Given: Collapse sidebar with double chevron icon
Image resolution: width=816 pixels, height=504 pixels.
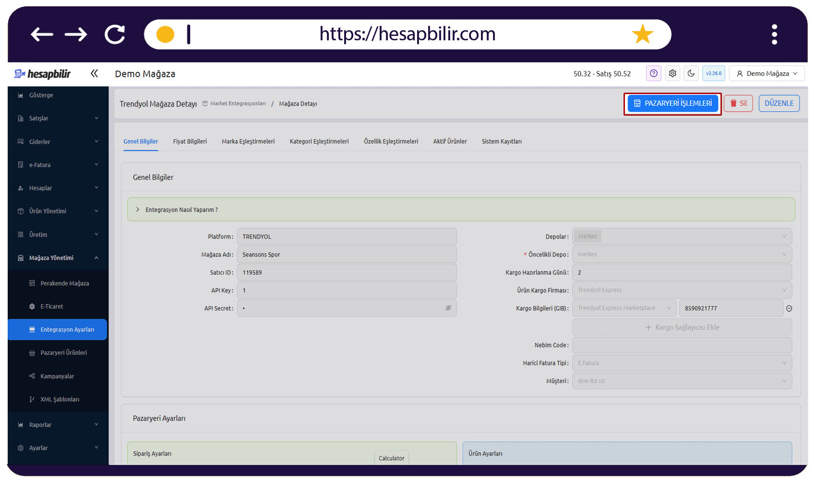Looking at the screenshot, I should [x=94, y=73].
